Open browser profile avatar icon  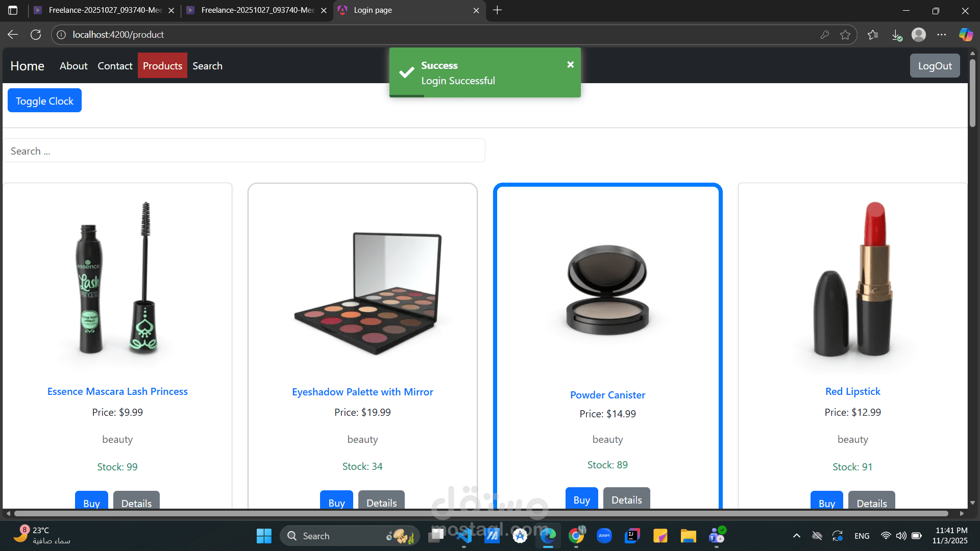click(x=919, y=35)
